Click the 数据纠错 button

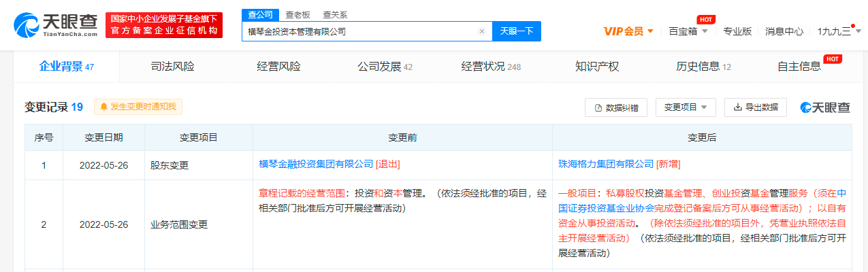click(616, 107)
